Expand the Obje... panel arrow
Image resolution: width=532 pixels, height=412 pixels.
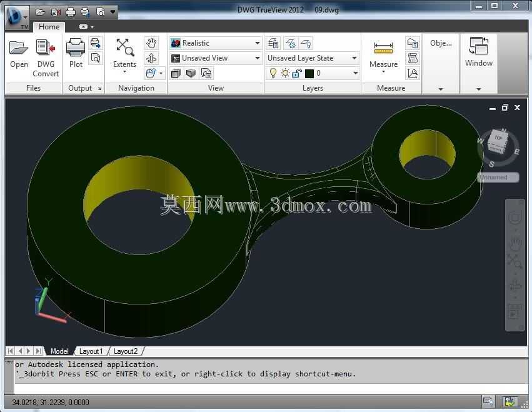tap(440, 89)
